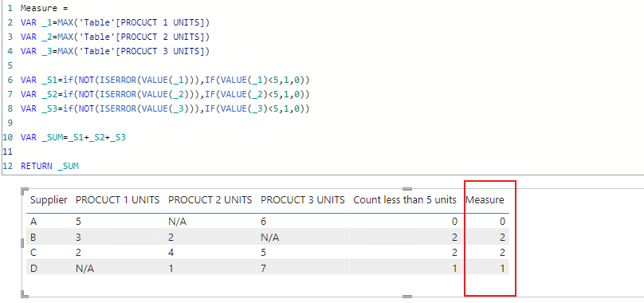Click the VAR _S1 line in formula
Viewport: 644px width, 303px height.
pyautogui.click(x=165, y=81)
